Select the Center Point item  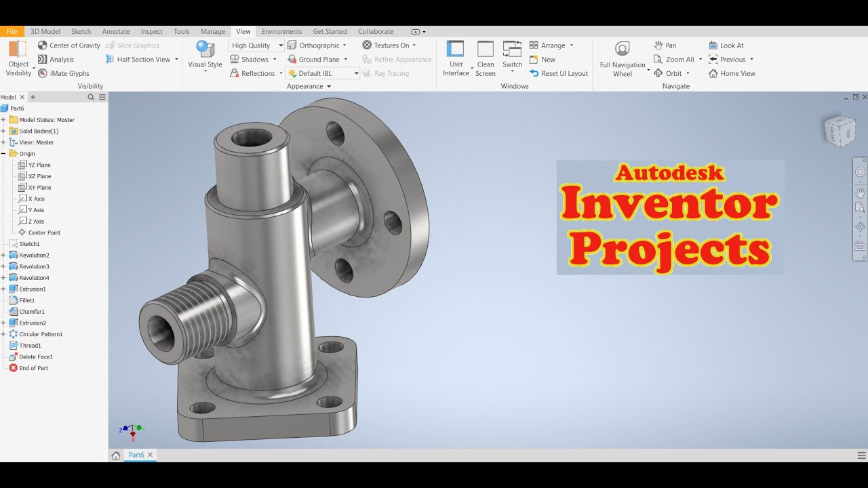tap(39, 232)
